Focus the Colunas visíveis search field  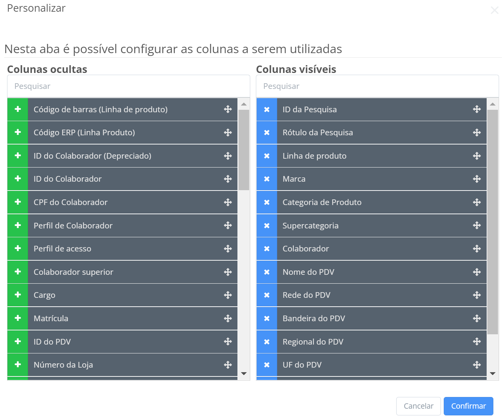tap(377, 86)
